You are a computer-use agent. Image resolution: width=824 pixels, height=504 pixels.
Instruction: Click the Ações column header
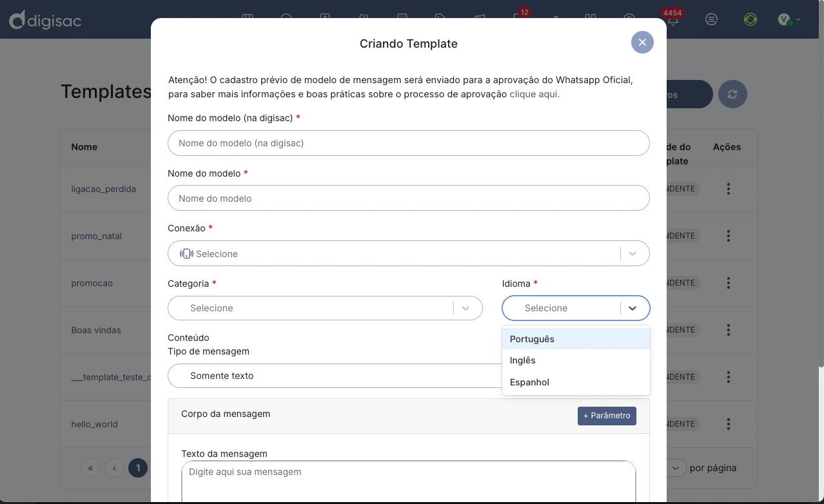[727, 147]
